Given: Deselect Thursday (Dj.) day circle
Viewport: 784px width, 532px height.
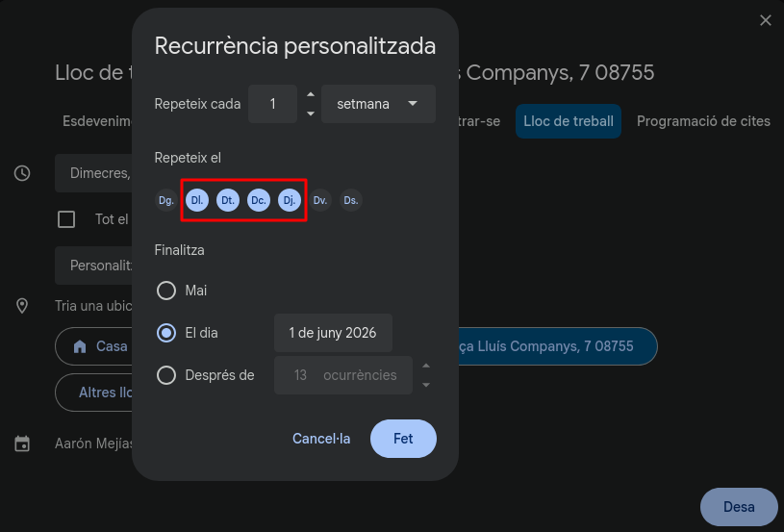Looking at the screenshot, I should pyautogui.click(x=290, y=200).
